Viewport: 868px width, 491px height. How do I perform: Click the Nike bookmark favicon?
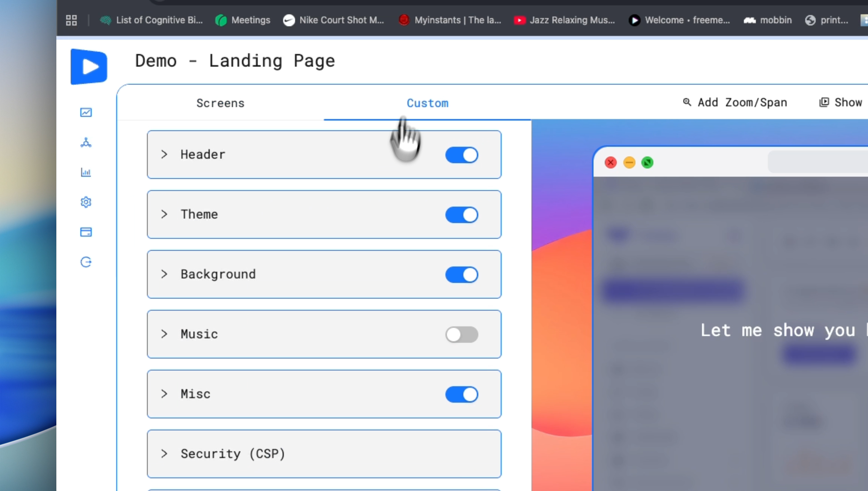coord(289,20)
